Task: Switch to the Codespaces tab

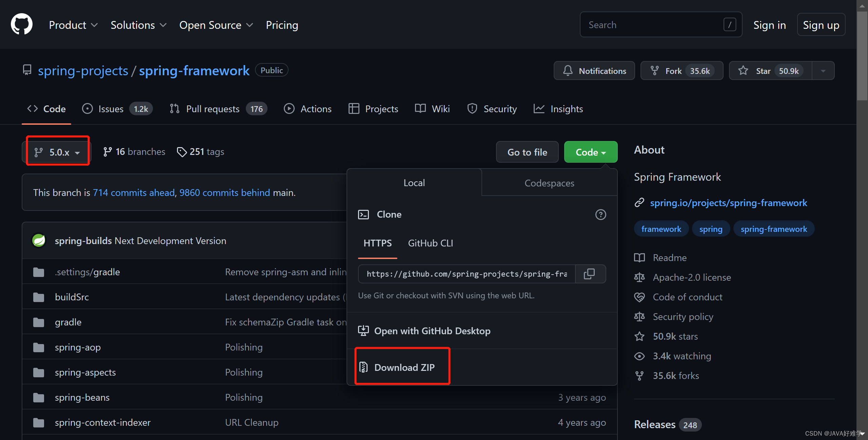Action: (549, 183)
